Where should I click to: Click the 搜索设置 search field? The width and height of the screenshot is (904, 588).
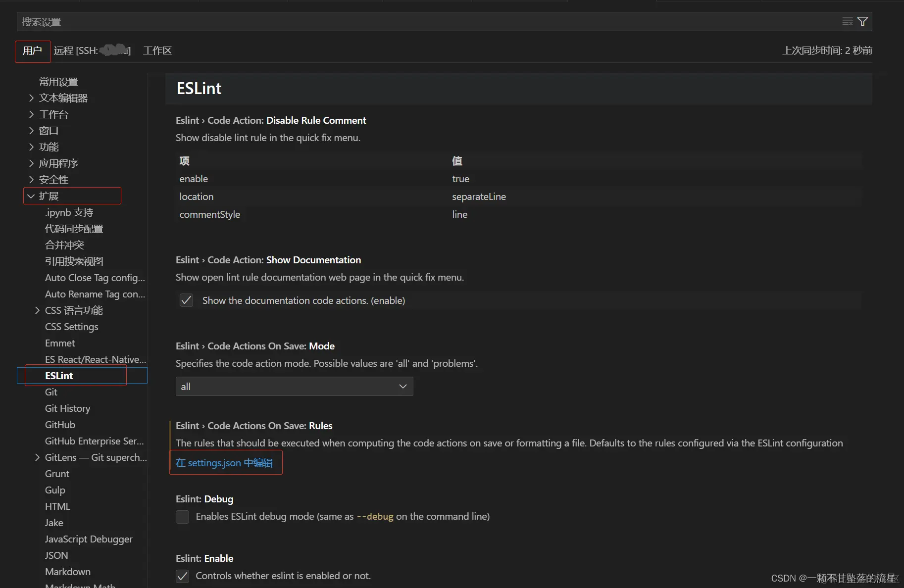[x=426, y=22]
